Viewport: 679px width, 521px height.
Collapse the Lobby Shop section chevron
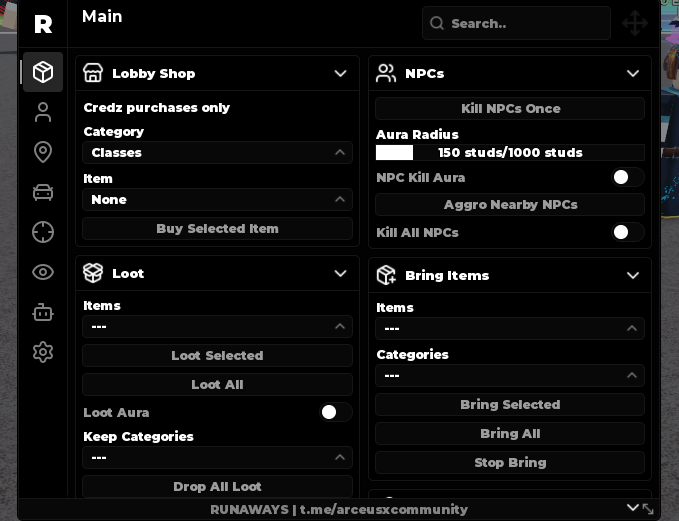tap(341, 73)
